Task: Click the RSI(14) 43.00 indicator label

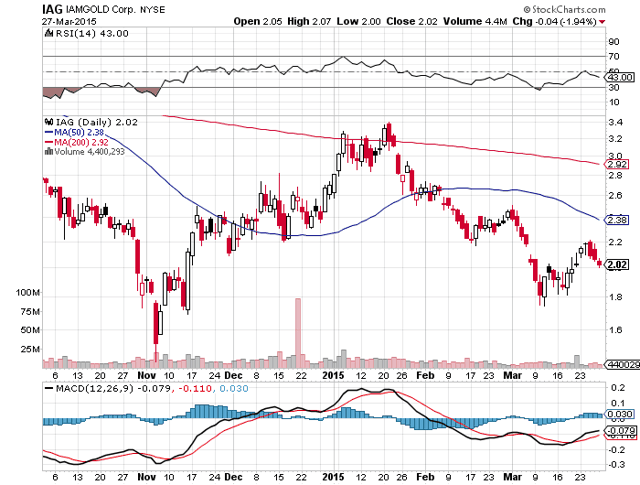Action: tap(92, 33)
